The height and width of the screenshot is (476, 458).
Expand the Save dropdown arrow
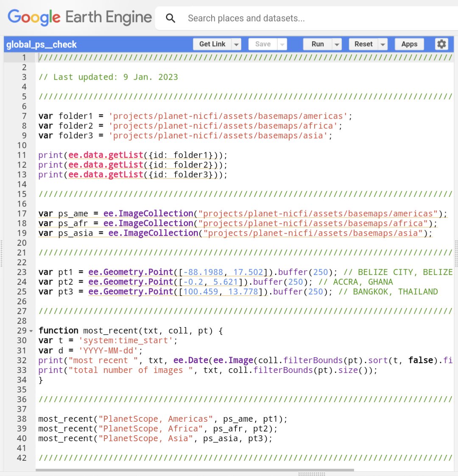(282, 44)
